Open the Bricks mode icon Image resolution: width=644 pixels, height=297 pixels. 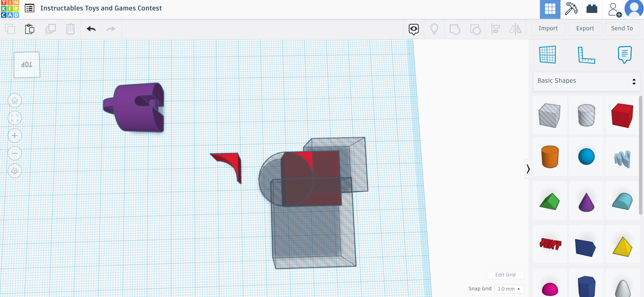click(592, 9)
